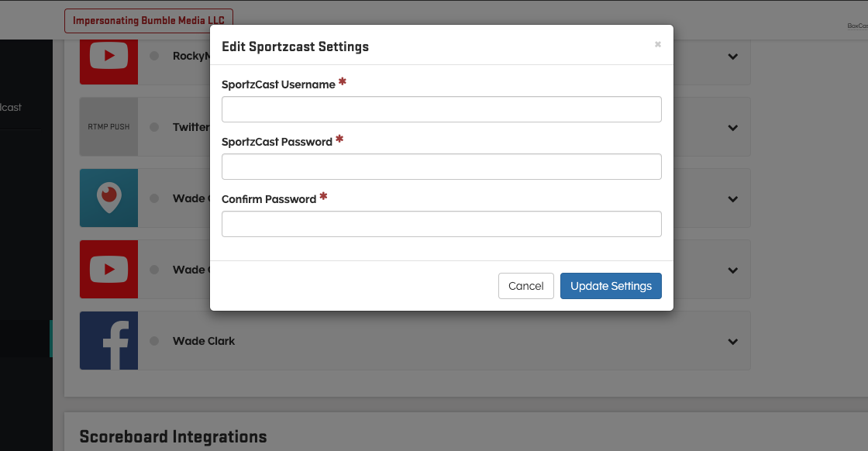Screen dimensions: 868x451
Task: Expand the second YouTube row chevron
Action: pos(732,270)
